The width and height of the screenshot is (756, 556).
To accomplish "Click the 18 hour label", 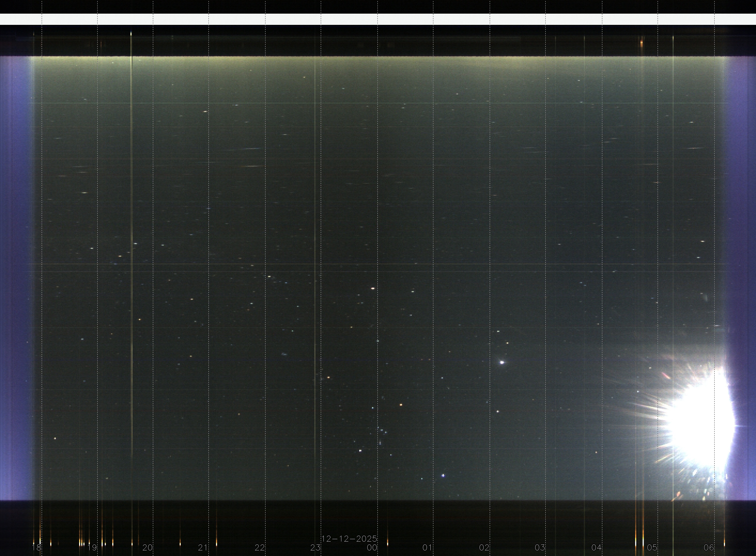I will (36, 548).
